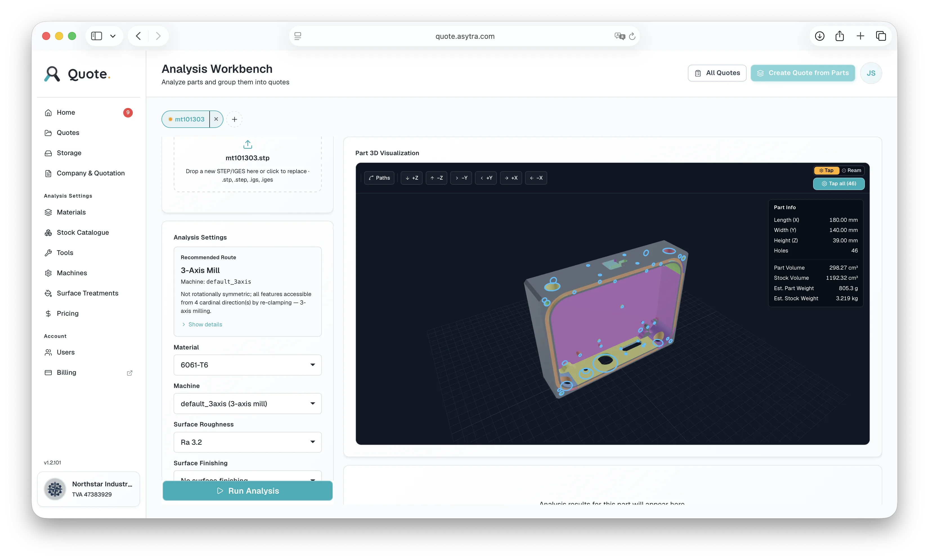Open the Quotes page

coord(88,133)
